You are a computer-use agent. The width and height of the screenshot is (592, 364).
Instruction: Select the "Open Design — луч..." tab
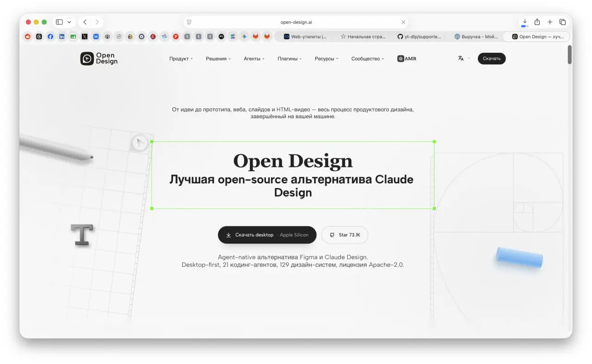point(536,36)
